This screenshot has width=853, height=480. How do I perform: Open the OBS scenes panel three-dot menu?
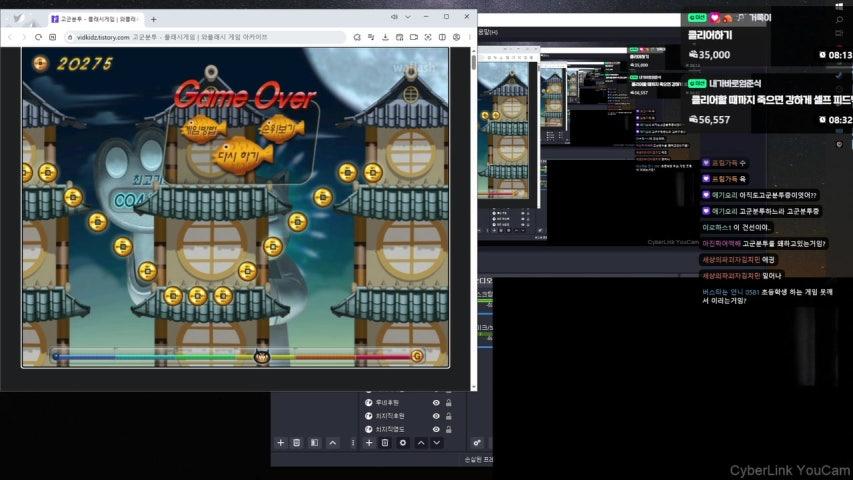(x=353, y=443)
